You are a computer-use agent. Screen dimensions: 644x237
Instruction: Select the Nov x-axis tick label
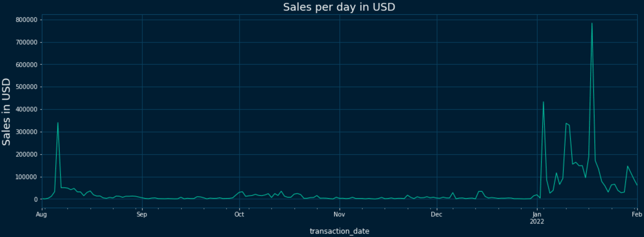339,214
